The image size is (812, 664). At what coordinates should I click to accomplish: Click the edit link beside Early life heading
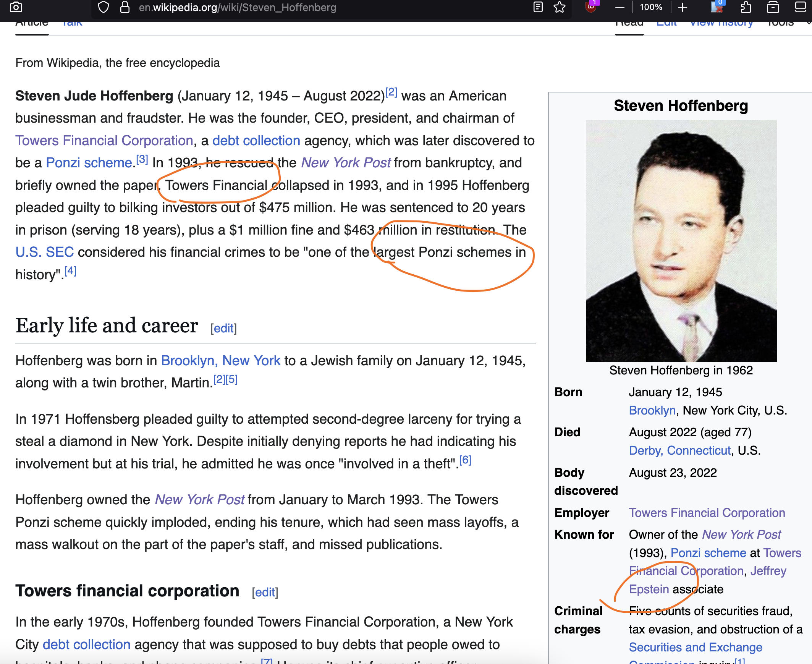(x=224, y=328)
